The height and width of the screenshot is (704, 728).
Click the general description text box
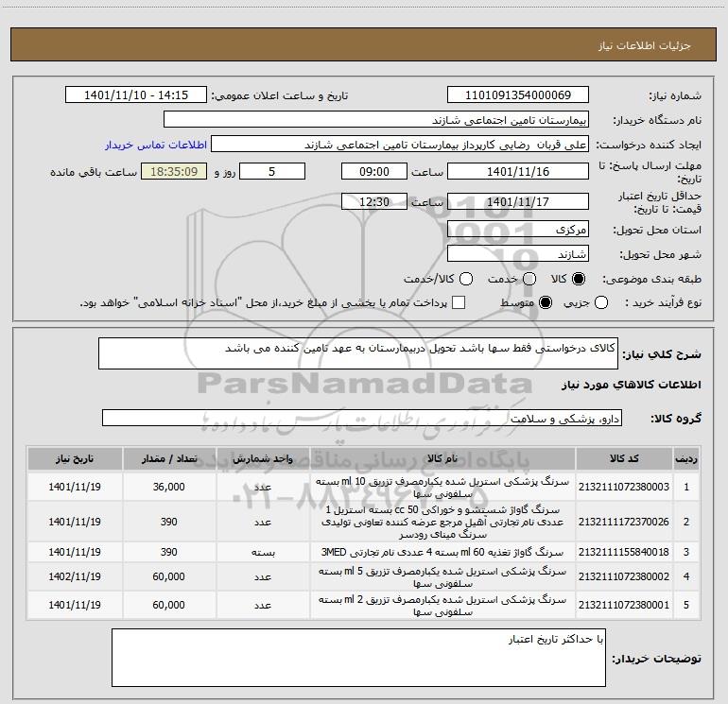[358, 353]
